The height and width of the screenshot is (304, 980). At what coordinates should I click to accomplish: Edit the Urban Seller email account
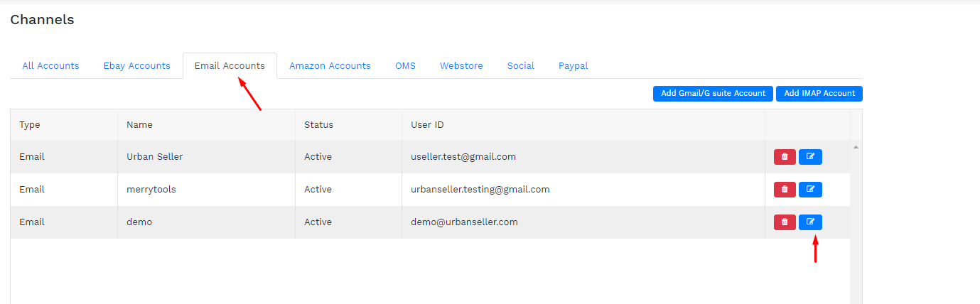point(810,157)
